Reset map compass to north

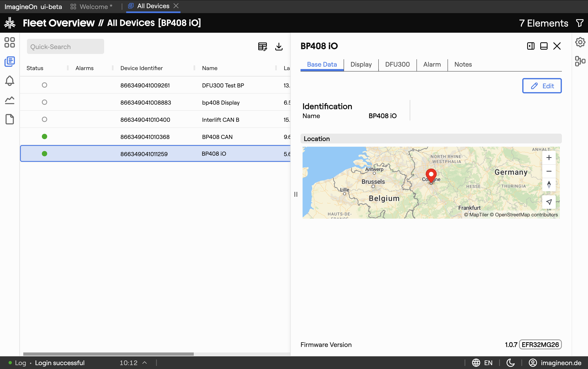(549, 184)
